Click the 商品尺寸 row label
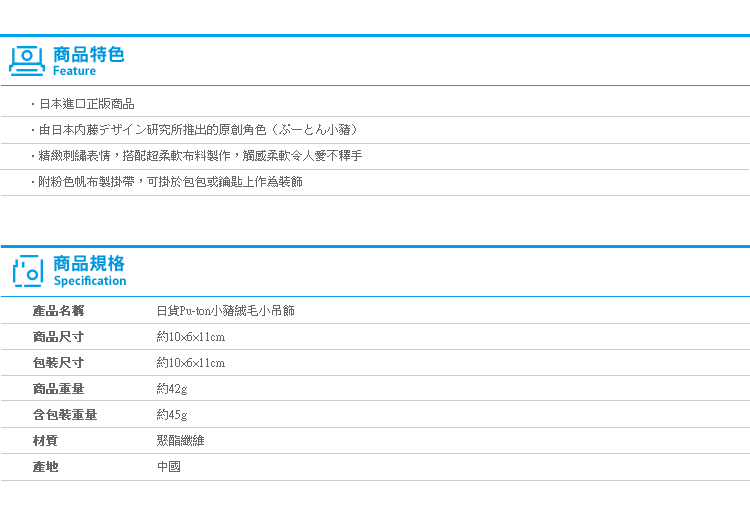Screen dimensions: 750x524 click(58, 337)
